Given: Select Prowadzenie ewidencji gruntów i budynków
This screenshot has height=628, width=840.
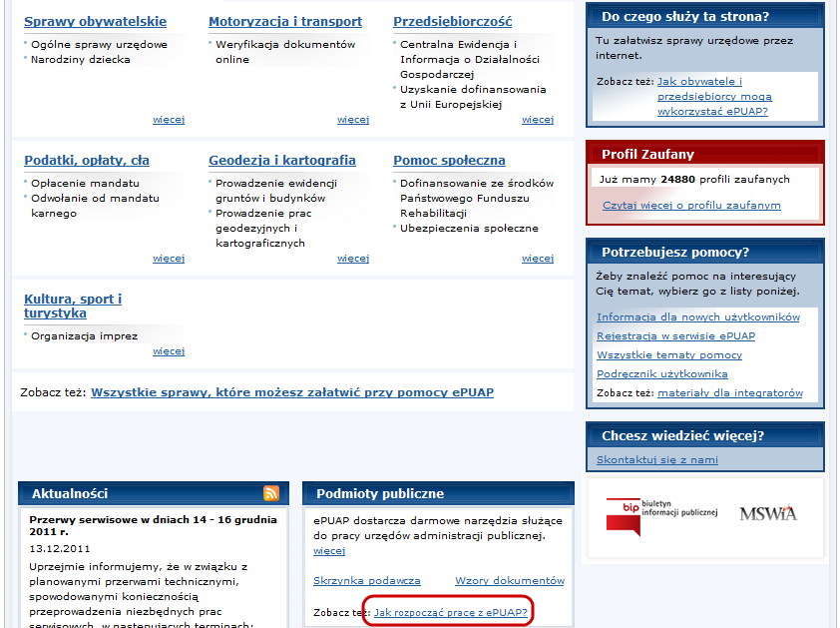Looking at the screenshot, I should pos(276,191).
